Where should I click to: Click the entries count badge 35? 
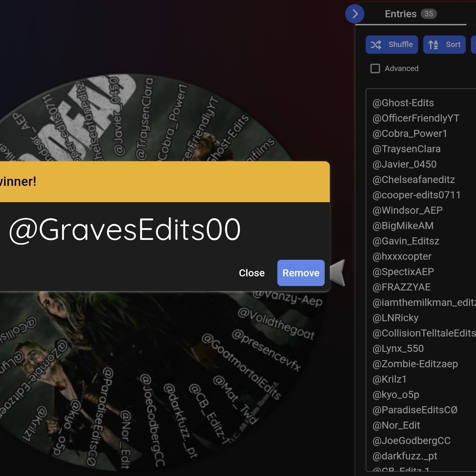[x=429, y=14]
